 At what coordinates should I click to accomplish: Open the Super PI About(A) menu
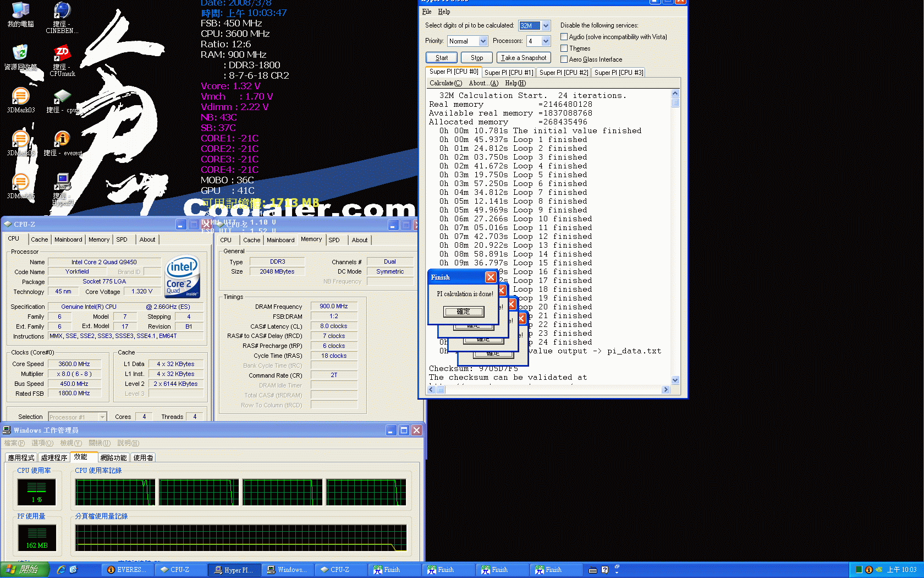pyautogui.click(x=483, y=83)
